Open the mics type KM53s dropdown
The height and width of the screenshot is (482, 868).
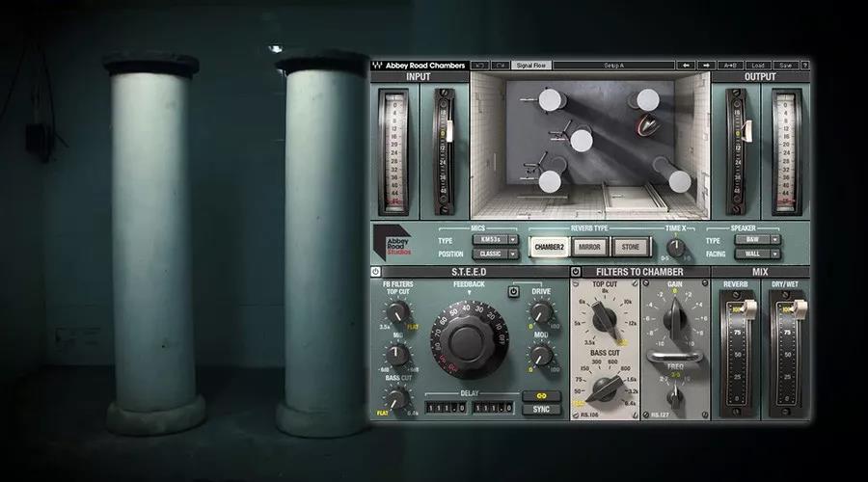coord(496,240)
